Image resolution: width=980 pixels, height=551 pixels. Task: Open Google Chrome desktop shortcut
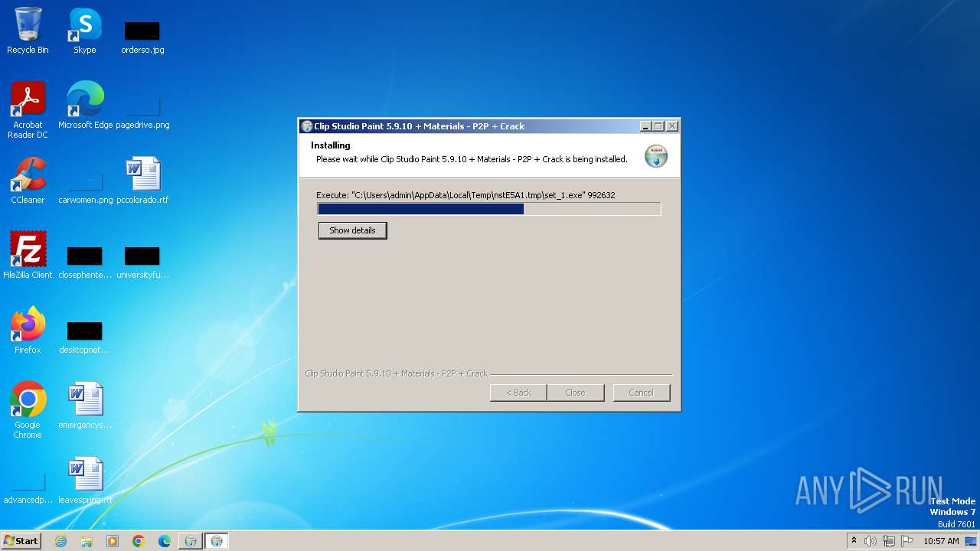tap(28, 410)
